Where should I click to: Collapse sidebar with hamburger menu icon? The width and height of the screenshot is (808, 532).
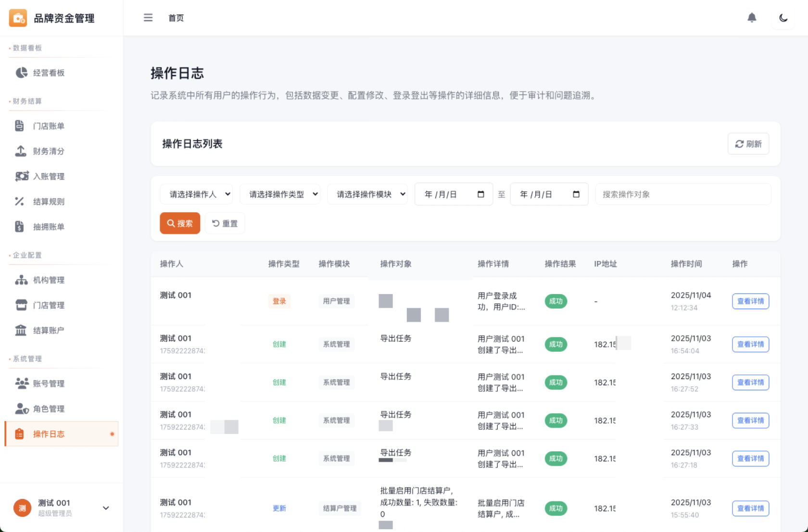pyautogui.click(x=148, y=18)
